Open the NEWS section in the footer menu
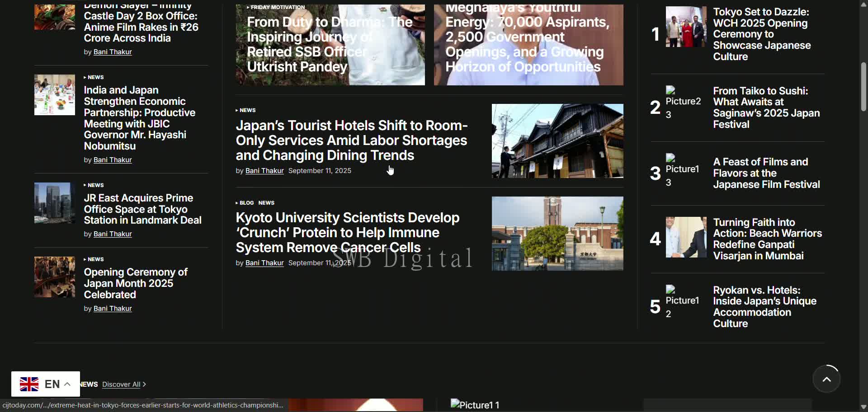This screenshot has height=412, width=868. pyautogui.click(x=89, y=384)
